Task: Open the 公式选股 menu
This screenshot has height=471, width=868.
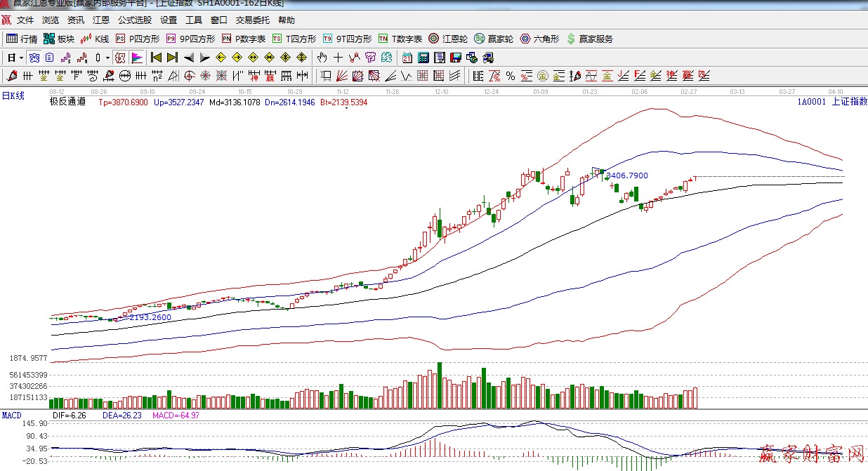Action: point(134,20)
